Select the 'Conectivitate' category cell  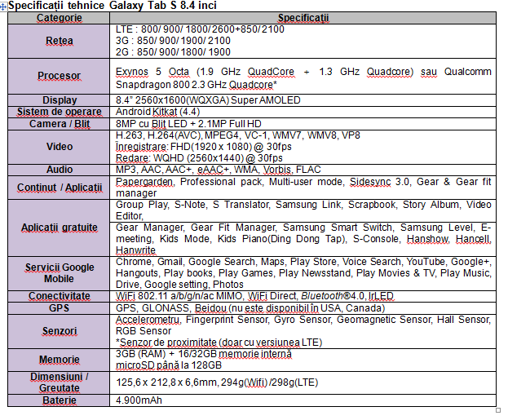tap(59, 296)
